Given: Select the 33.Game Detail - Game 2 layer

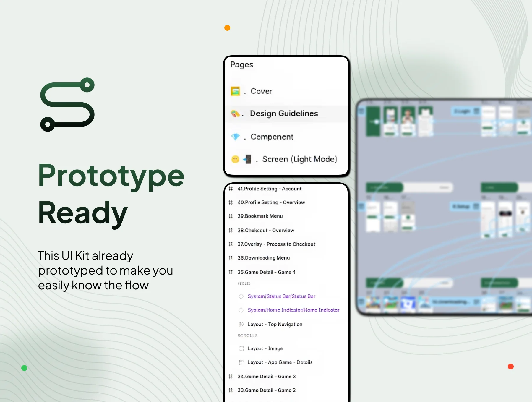Looking at the screenshot, I should [x=266, y=390].
